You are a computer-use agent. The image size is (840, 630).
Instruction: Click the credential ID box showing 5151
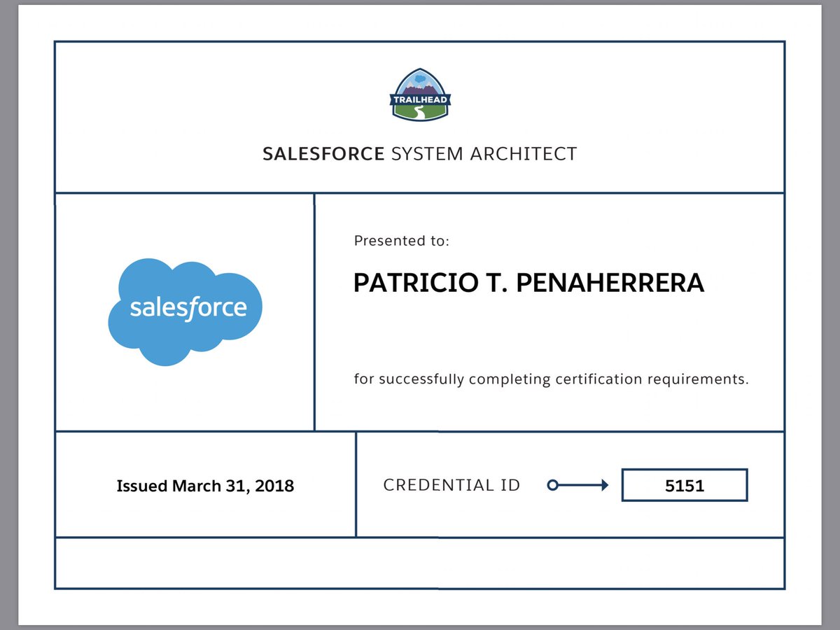[685, 485]
